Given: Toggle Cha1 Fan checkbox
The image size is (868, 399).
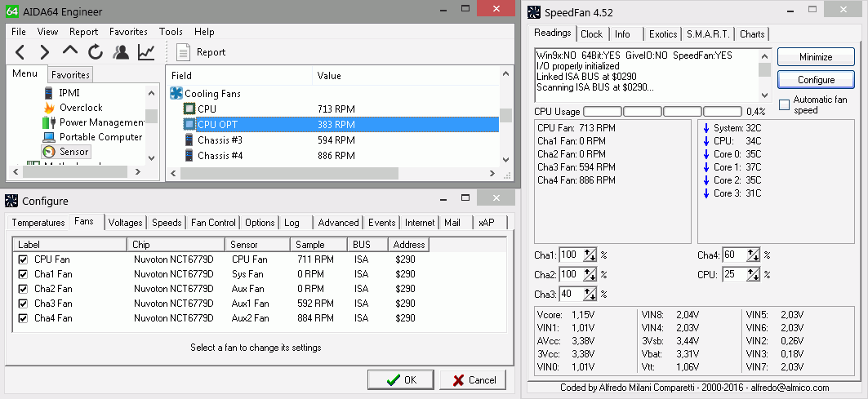Looking at the screenshot, I should [23, 274].
